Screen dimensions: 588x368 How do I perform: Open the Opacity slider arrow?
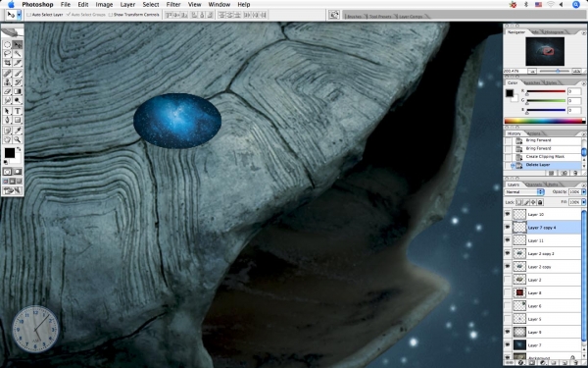click(x=584, y=192)
